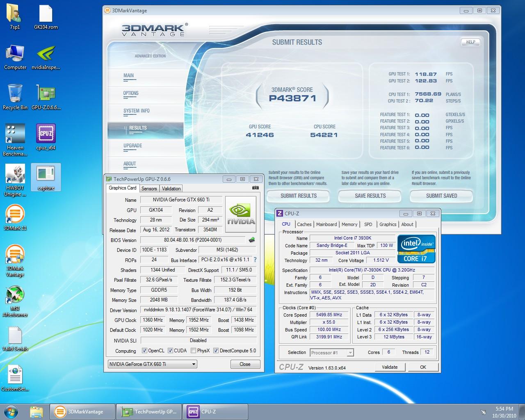Launch Heaven Benchmark desktop shortcut

15,140
